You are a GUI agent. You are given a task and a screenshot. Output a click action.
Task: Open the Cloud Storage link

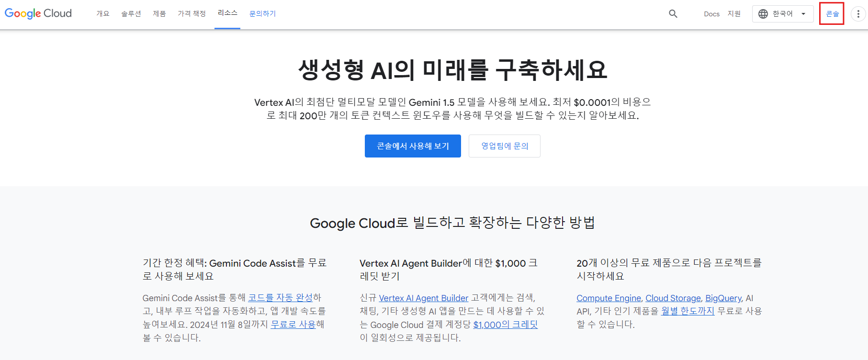click(x=673, y=298)
